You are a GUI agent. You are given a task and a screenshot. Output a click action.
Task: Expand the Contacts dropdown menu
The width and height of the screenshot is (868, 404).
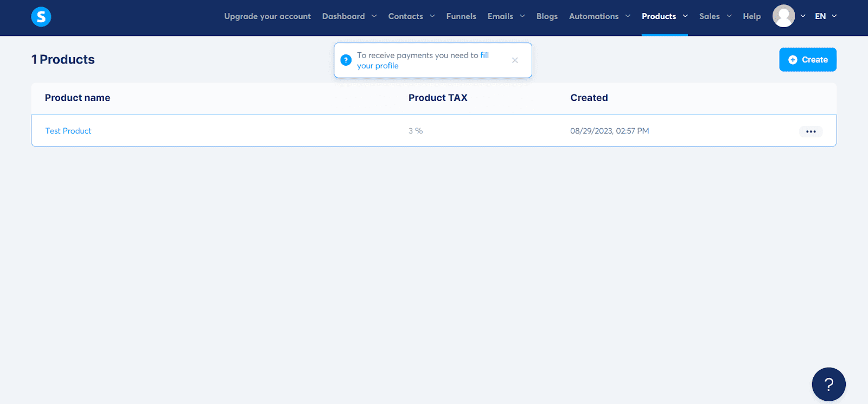point(411,16)
